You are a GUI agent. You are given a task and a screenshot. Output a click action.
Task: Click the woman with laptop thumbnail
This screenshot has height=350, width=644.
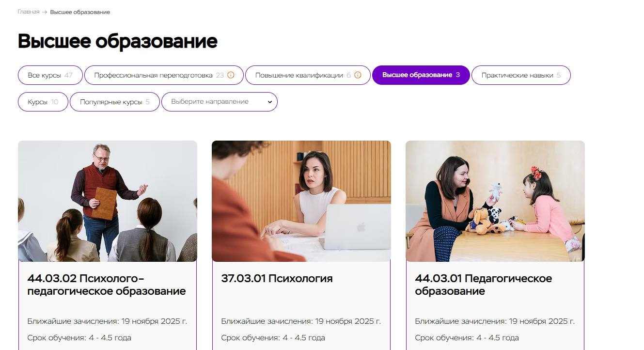point(301,201)
